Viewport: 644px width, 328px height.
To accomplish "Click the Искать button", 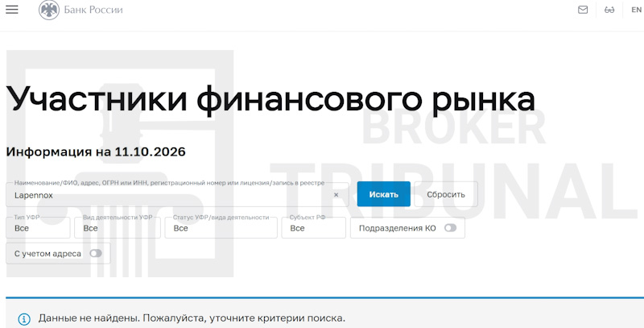I will click(384, 194).
